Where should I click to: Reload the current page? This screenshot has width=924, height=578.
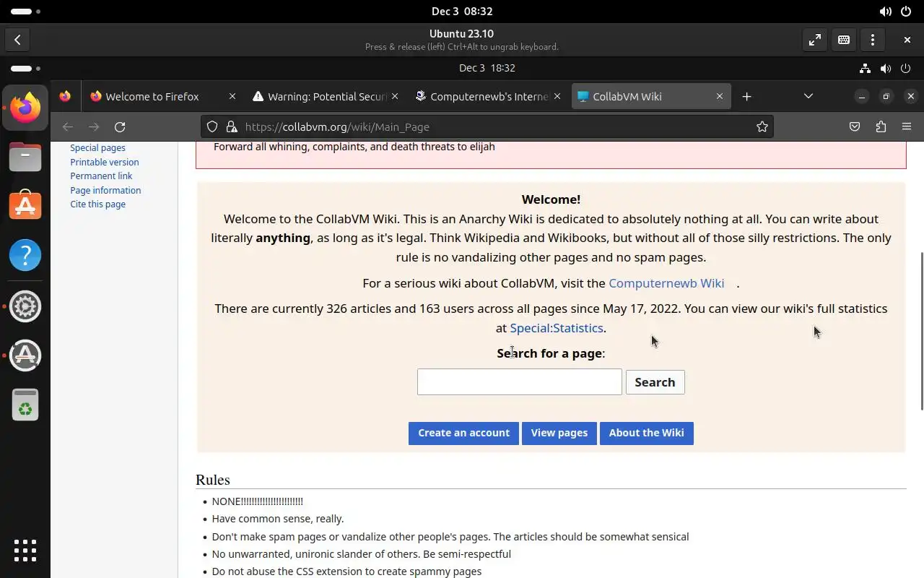coord(120,126)
